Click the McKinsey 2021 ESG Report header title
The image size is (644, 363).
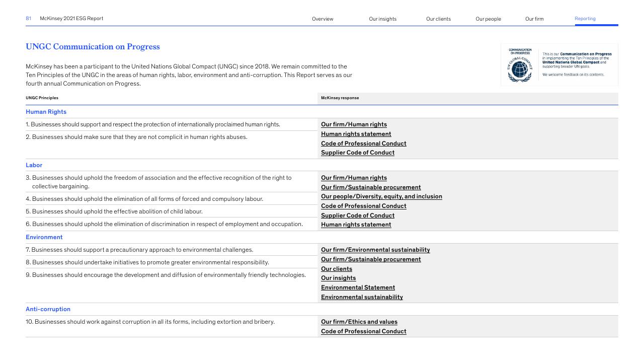[x=71, y=19]
